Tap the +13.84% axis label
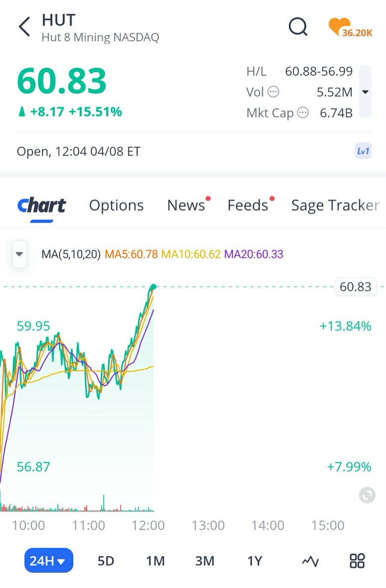Image resolution: width=386 pixels, height=588 pixels. 345,326
